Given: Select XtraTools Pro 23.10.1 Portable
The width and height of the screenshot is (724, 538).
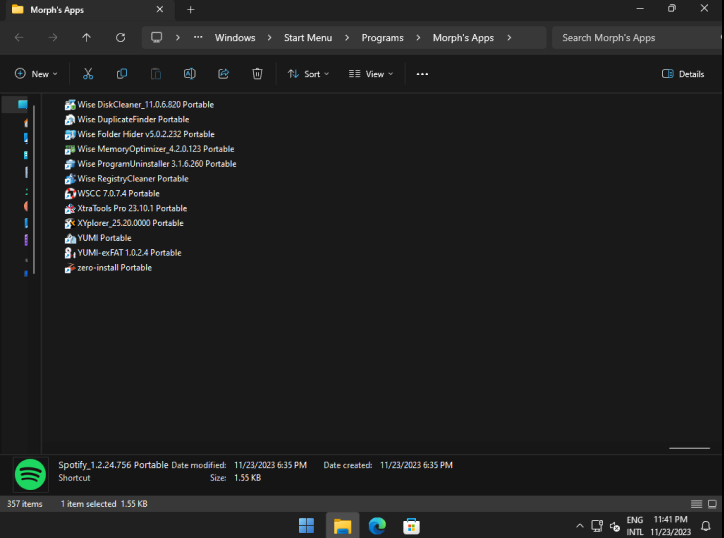Looking at the screenshot, I should (x=126, y=208).
